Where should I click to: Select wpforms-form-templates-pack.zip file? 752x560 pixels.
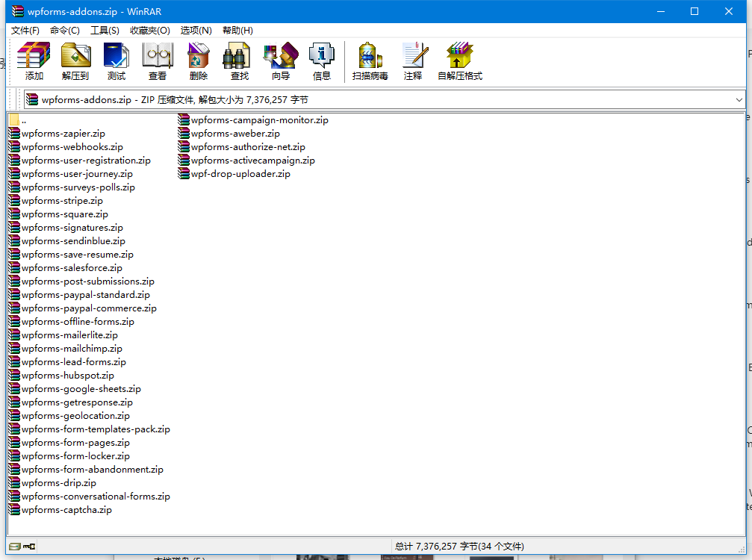[90, 429]
